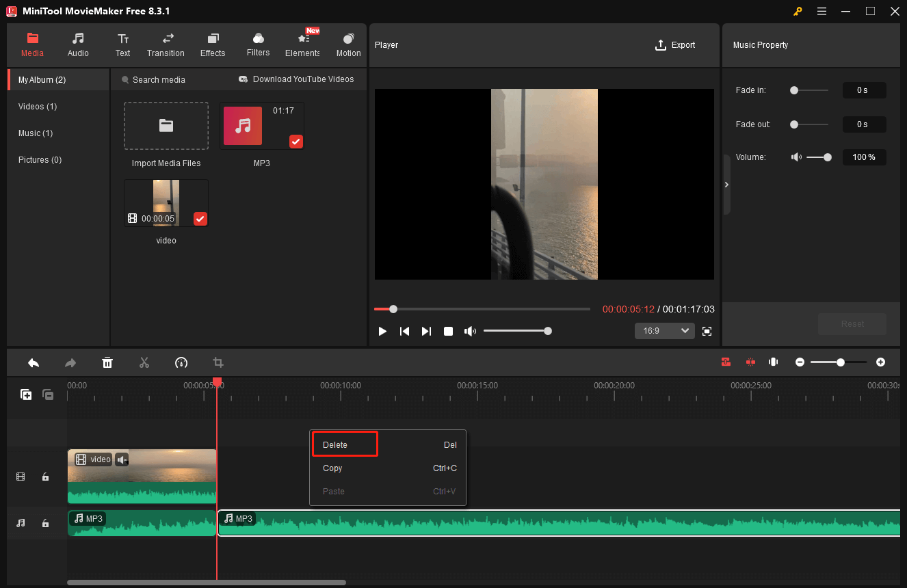Click the Export button
This screenshot has height=588, width=907.
pos(675,44)
